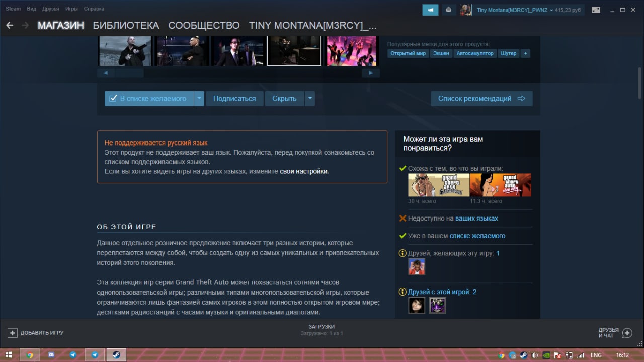Click ДОБАВИТЬ ИГРУ label

[42, 333]
